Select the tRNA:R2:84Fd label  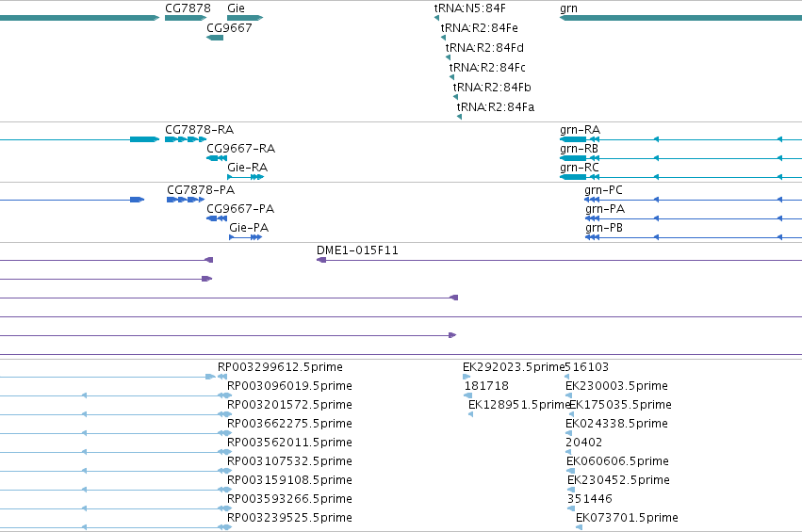(484, 48)
